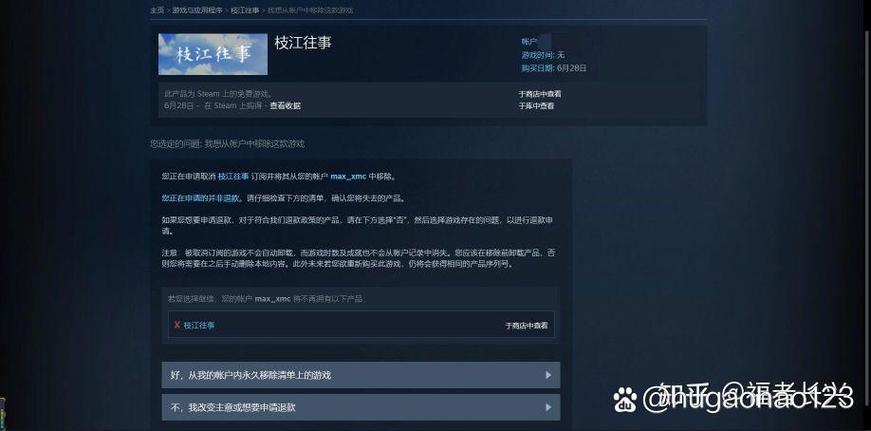The image size is (871, 431).
Task: Open the 于库中查看 link
Action: click(536, 106)
